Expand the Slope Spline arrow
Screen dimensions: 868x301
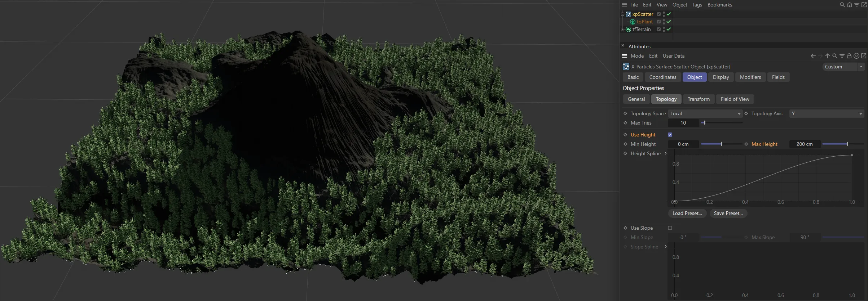click(666, 247)
